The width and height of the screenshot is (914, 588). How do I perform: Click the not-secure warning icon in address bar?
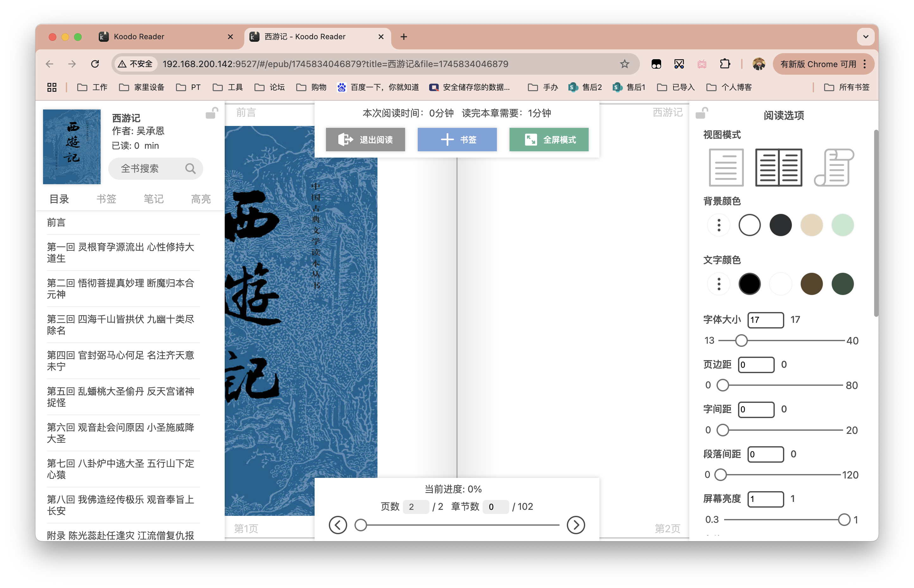(x=122, y=64)
